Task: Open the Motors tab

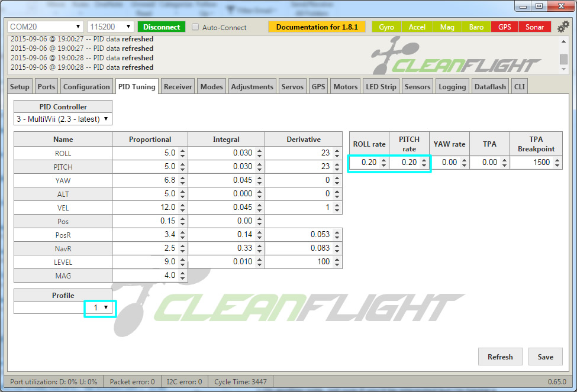Action: pyautogui.click(x=346, y=87)
